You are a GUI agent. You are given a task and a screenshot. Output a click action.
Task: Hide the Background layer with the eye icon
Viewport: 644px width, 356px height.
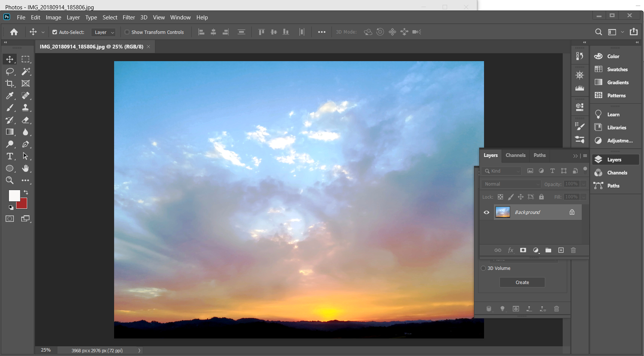pyautogui.click(x=486, y=212)
